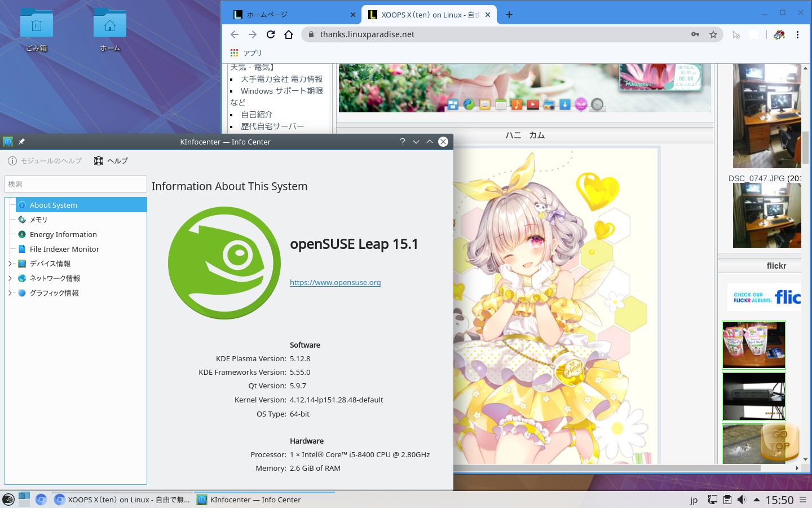Click GO TOP button on web page
Viewport: 812px width, 508px height.
(x=780, y=441)
